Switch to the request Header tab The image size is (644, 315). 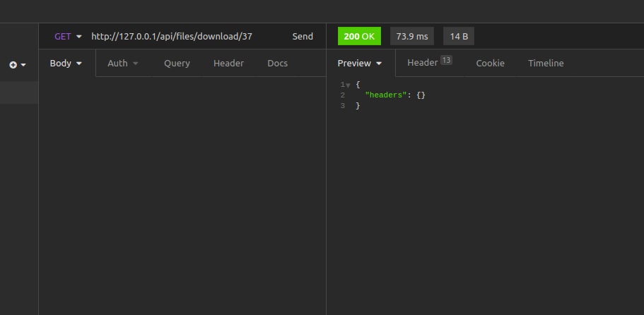(228, 63)
